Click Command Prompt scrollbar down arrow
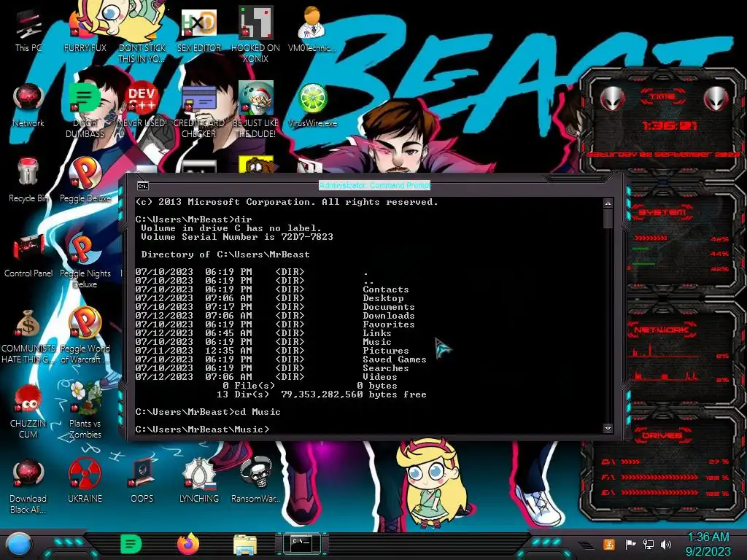747x560 pixels. point(608,428)
